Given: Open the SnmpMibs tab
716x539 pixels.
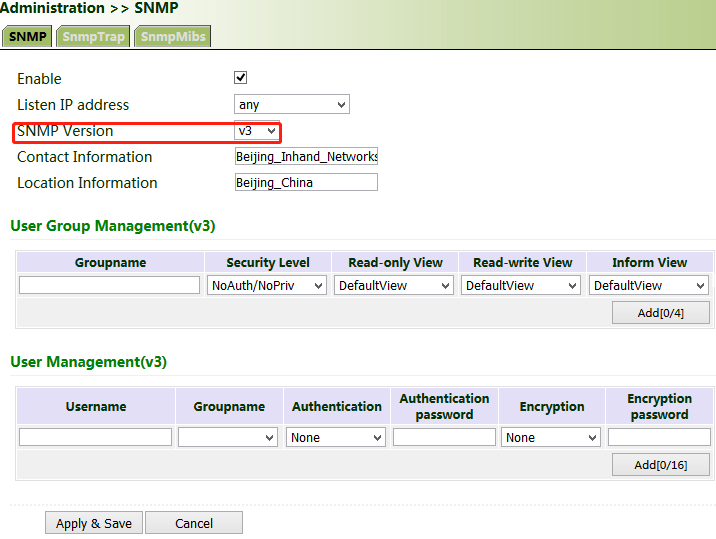Looking at the screenshot, I should pos(173,37).
